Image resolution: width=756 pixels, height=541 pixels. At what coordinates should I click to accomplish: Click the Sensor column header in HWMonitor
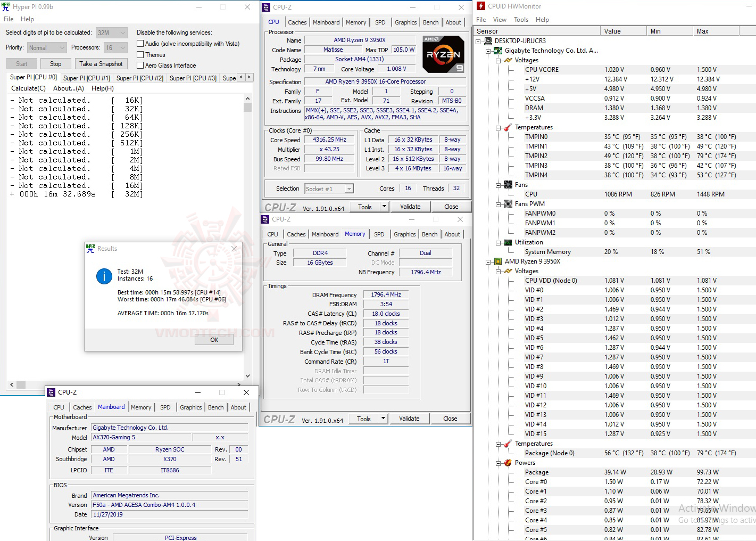pyautogui.click(x=537, y=31)
